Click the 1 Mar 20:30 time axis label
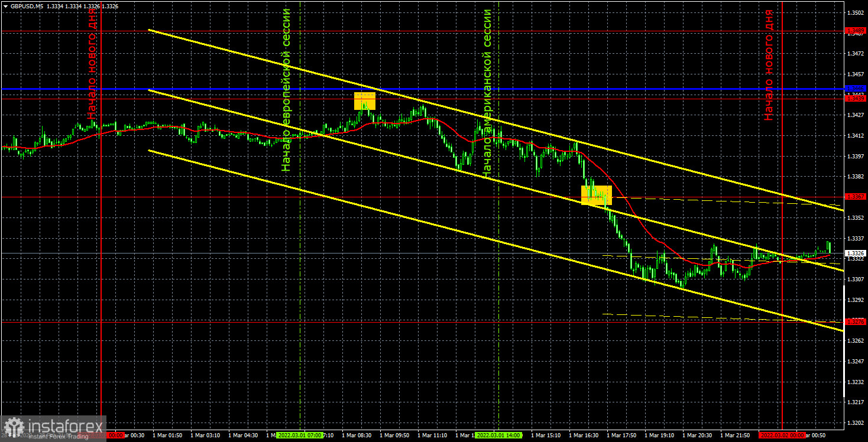The width and height of the screenshot is (868, 442). 697,435
